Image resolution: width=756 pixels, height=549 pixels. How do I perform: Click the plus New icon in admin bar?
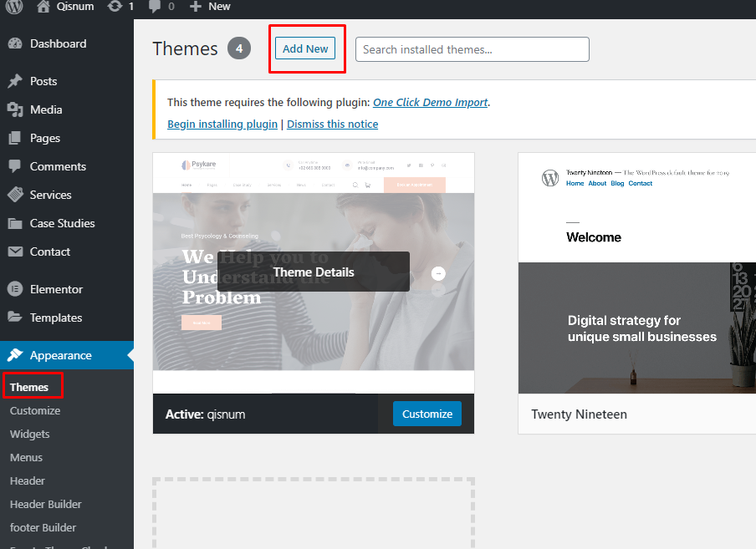coord(196,7)
